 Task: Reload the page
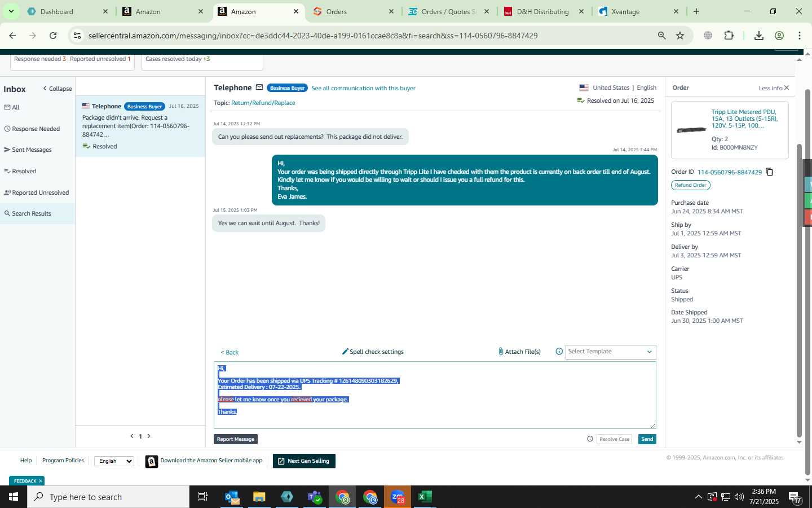point(53,36)
